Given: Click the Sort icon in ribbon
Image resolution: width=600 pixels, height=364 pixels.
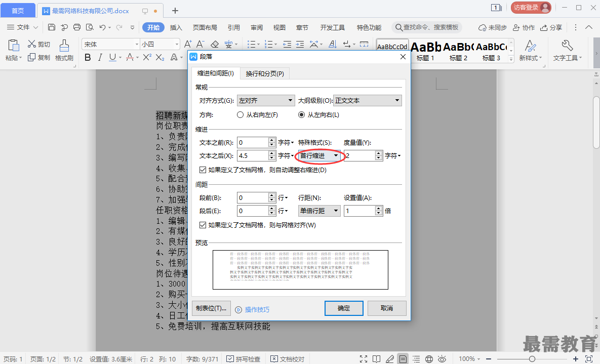Looking at the screenshot, I should [x=333, y=44].
